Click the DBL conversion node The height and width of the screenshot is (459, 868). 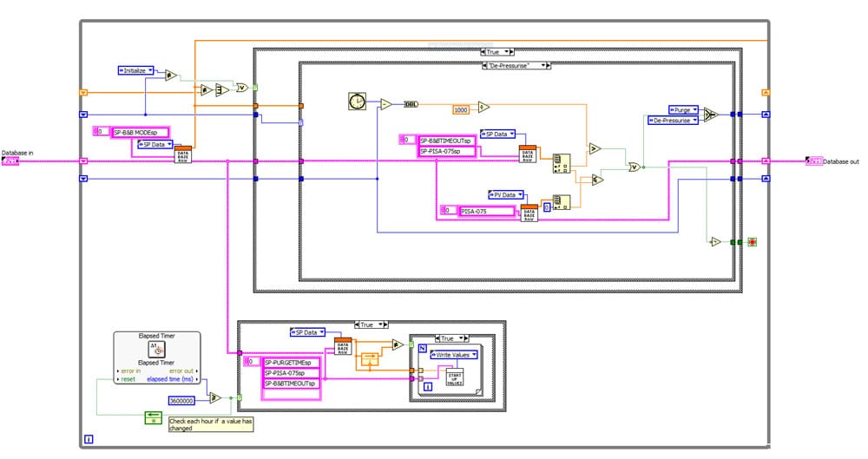(x=411, y=104)
